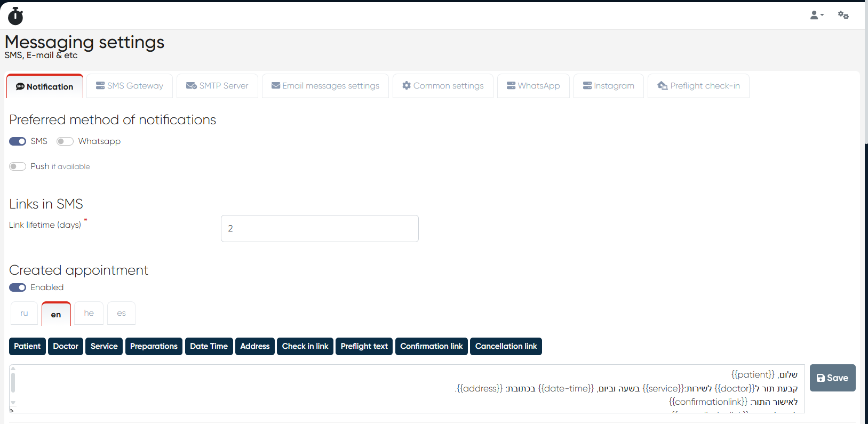Viewport: 868px width, 424px height.
Task: Click the Link lifetime days field
Action: pyautogui.click(x=320, y=228)
